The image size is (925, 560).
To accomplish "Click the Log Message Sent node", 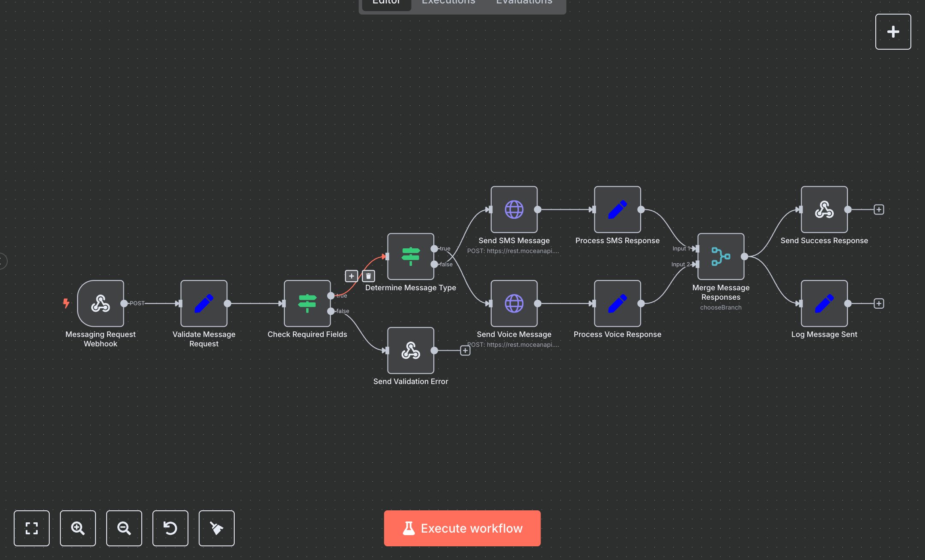I will (x=824, y=304).
